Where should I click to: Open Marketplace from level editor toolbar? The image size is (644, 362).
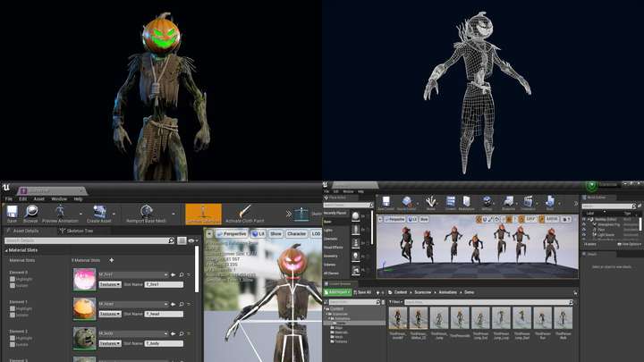pyautogui.click(x=467, y=203)
